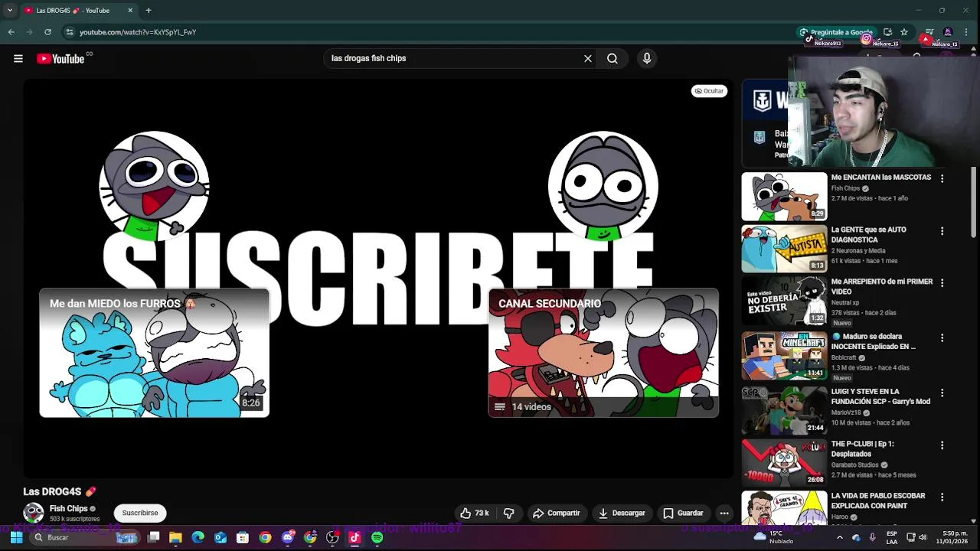Open Outlook from the taskbar
The height and width of the screenshot is (551, 980).
[220, 537]
